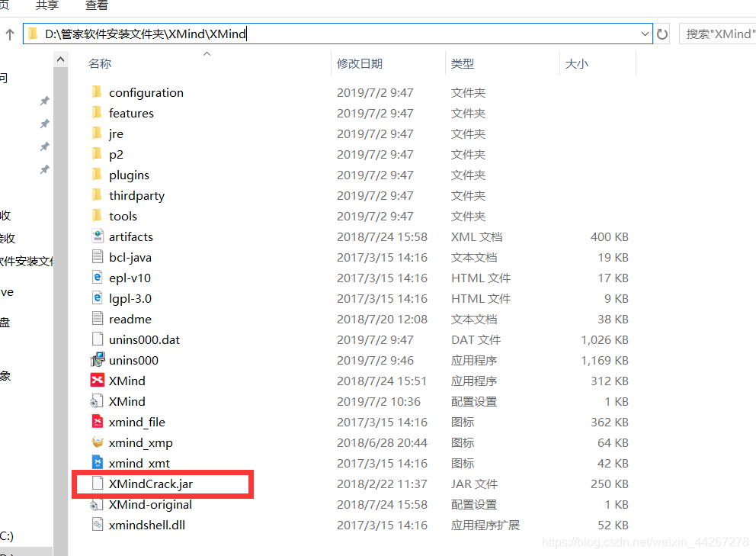The width and height of the screenshot is (756, 556).
Task: Click the 2018/7/20 12:08 date cell
Action: coord(382,319)
